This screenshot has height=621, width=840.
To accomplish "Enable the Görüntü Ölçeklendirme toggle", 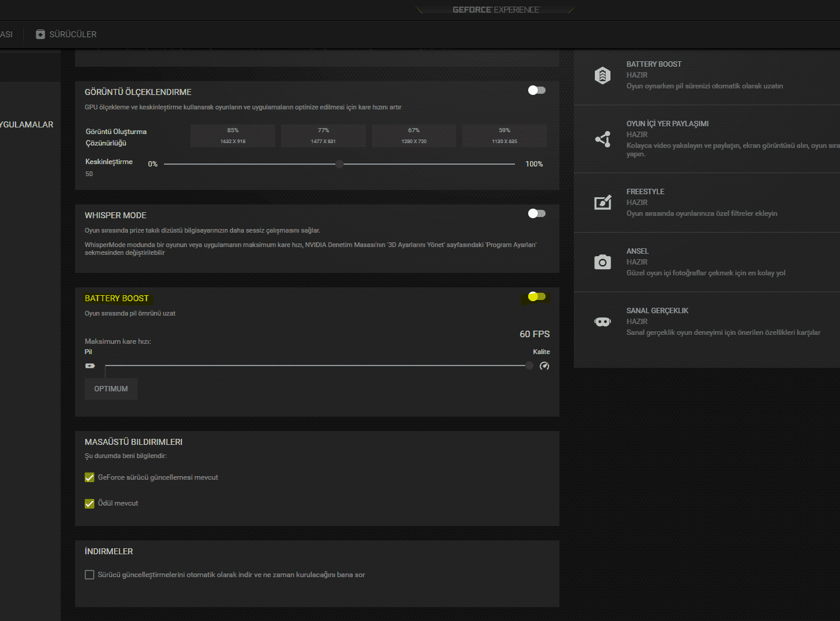I will click(x=537, y=90).
